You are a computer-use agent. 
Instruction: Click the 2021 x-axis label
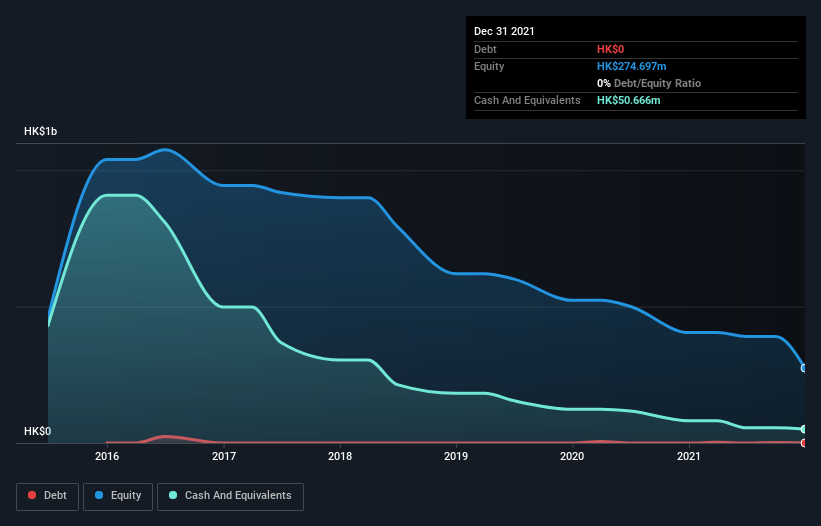pos(689,456)
